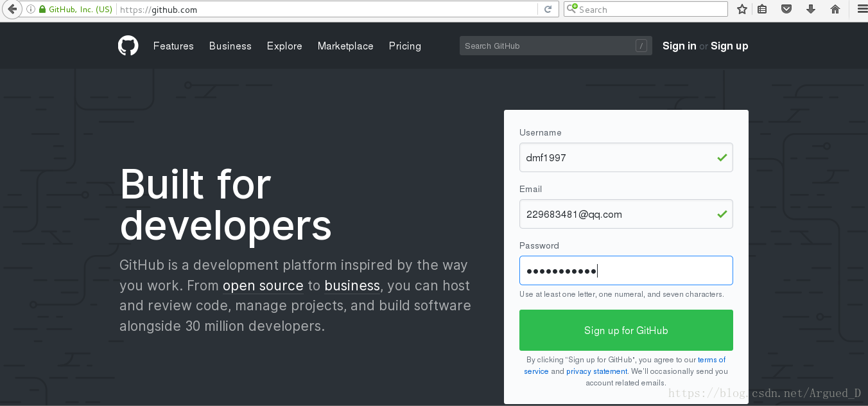The height and width of the screenshot is (406, 868).
Task: Follow the open source link
Action: [263, 285]
